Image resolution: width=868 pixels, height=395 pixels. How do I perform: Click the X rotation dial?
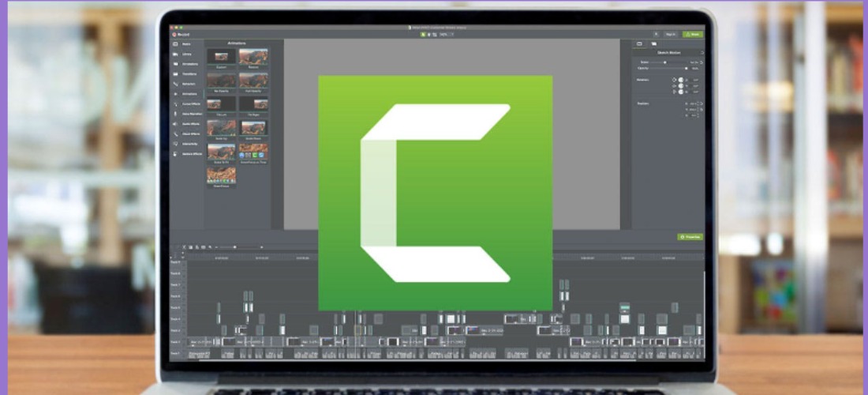(680, 92)
